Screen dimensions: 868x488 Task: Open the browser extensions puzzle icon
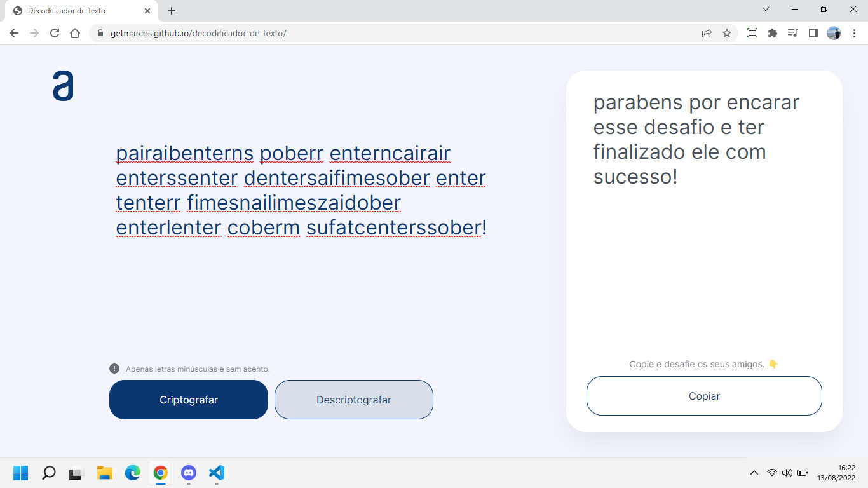tap(772, 32)
